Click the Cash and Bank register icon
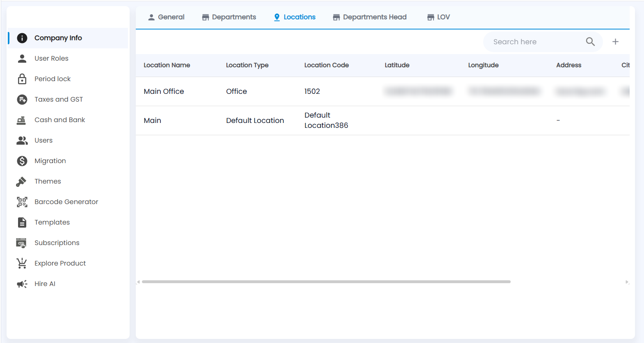Viewport: 644px width, 343px height. click(21, 120)
